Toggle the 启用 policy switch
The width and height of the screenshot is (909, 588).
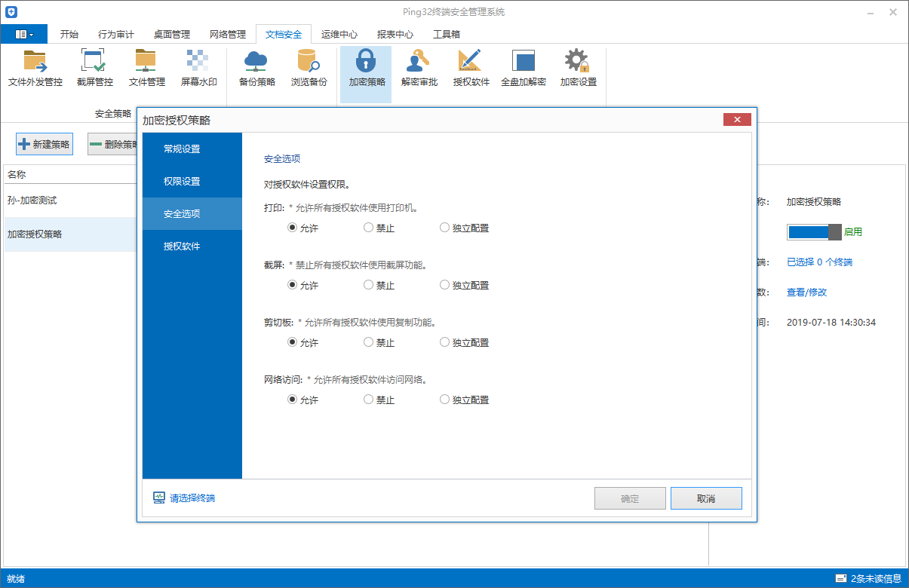click(x=814, y=231)
